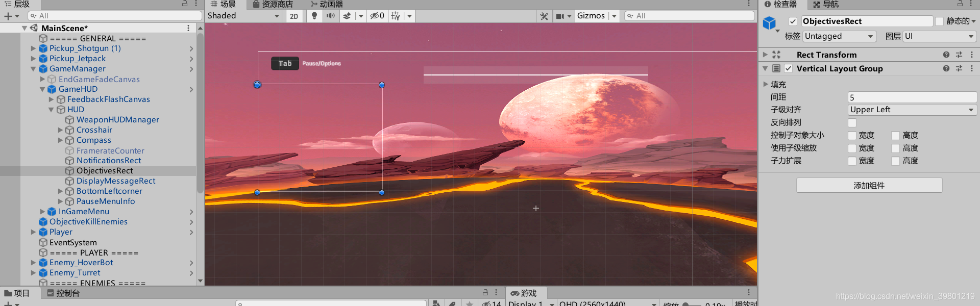
Task: Switch to the 资源商店 (Asset Store) tab
Action: [273, 4]
